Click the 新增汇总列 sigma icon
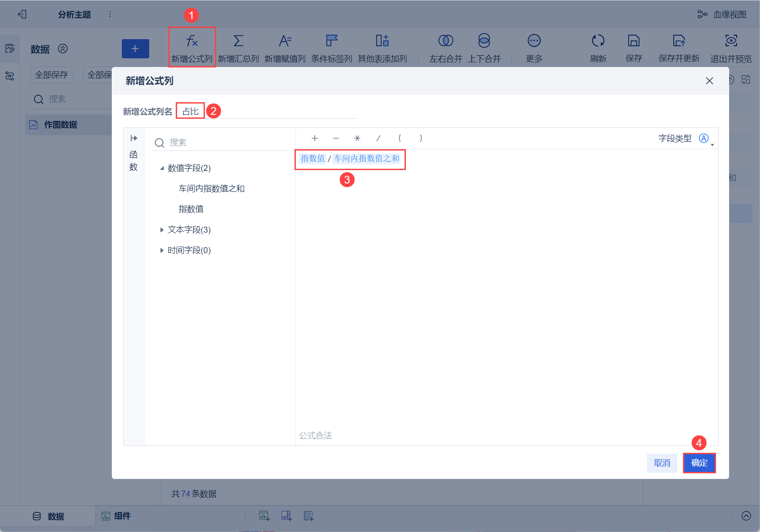 click(x=238, y=41)
